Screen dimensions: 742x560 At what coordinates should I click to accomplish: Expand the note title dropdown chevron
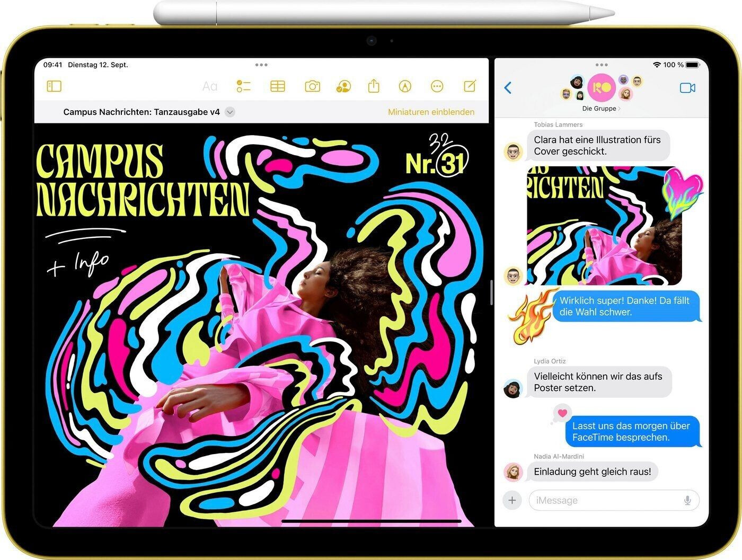(229, 112)
